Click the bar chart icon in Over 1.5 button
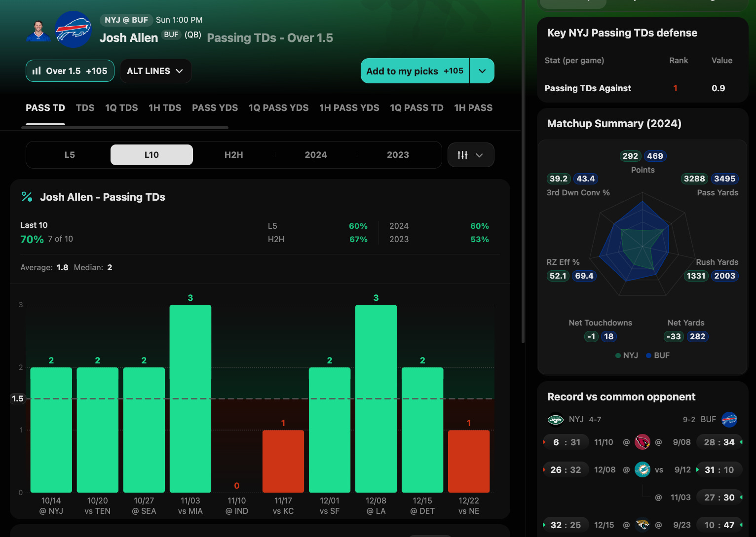This screenshot has width=756, height=537. (37, 71)
